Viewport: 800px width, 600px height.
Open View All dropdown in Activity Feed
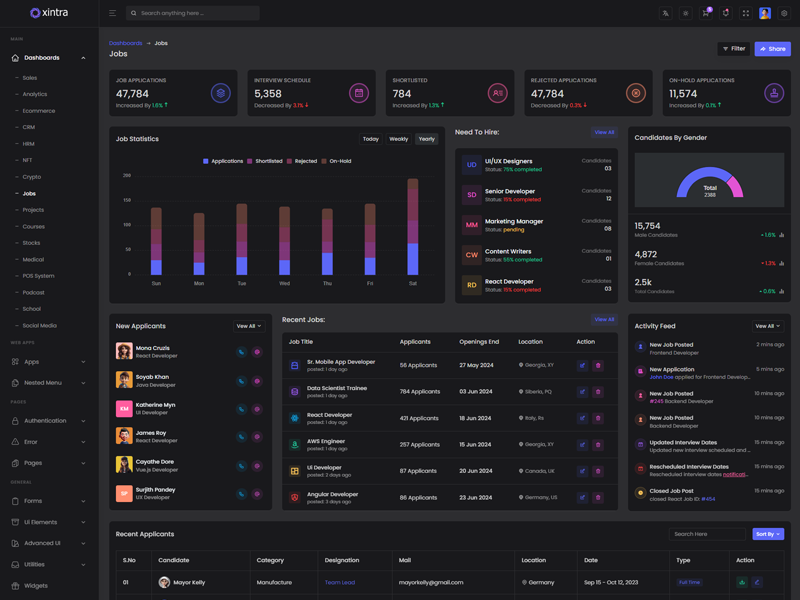767,326
